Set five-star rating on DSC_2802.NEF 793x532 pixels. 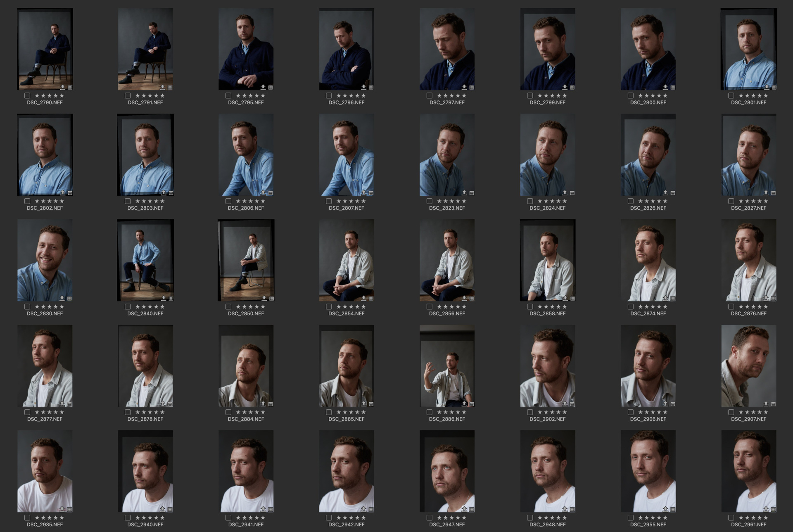62,201
